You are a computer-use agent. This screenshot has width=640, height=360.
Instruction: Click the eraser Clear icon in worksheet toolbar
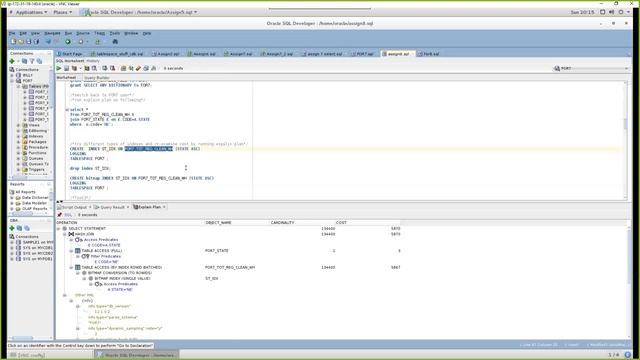click(138, 69)
